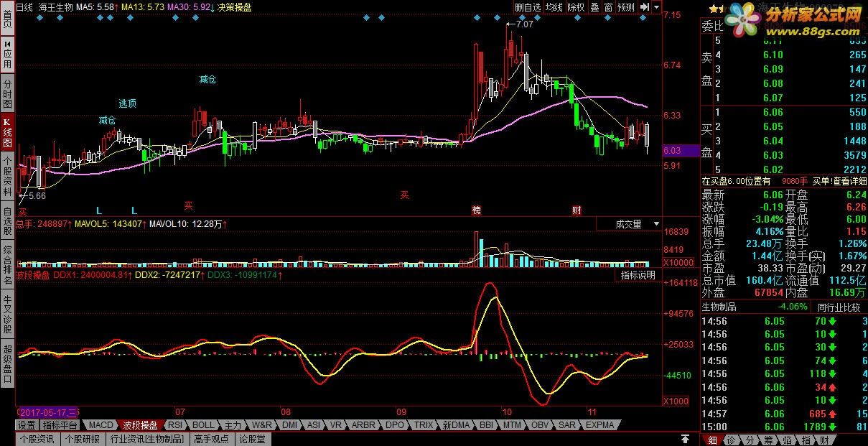Viewport: 868px width, 446px height.
Task: Select the 筹 tab in right panel
Action: [768, 440]
